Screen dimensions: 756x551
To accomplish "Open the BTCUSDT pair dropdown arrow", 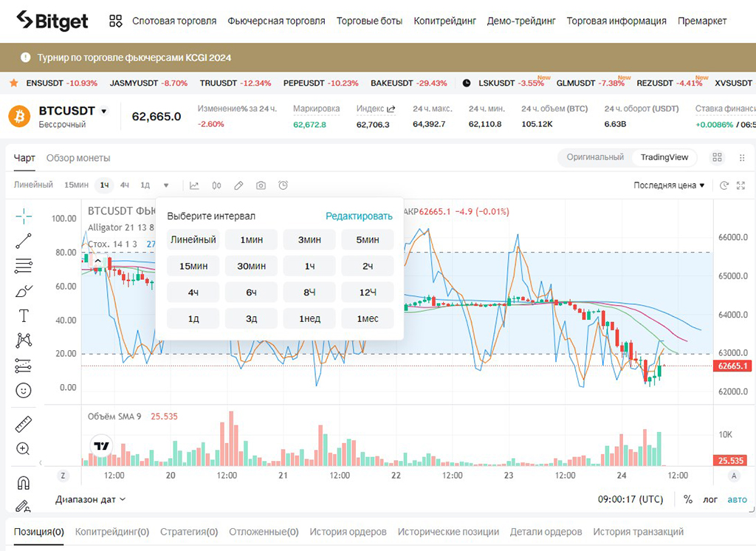I will (x=104, y=112).
